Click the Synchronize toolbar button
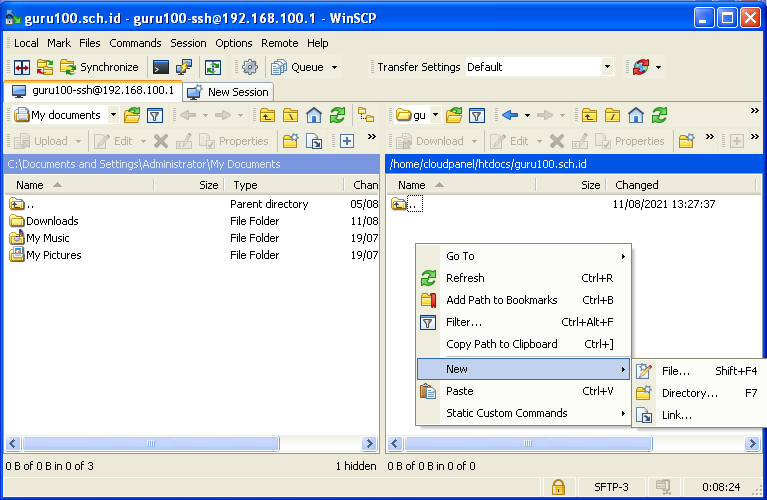Image resolution: width=767 pixels, height=500 pixels. (x=99, y=67)
